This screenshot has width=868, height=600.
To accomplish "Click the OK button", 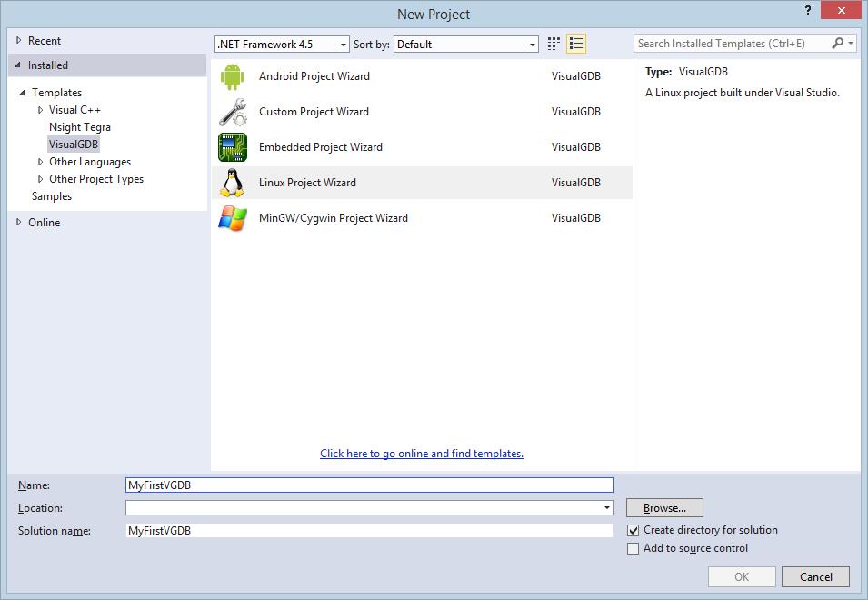I will pos(742,576).
